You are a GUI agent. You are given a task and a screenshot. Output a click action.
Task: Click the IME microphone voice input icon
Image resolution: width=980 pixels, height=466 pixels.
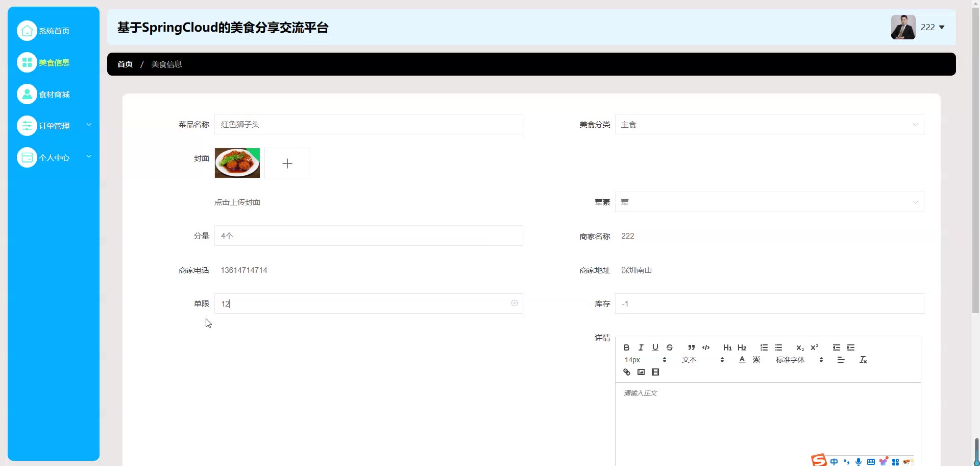(x=859, y=461)
